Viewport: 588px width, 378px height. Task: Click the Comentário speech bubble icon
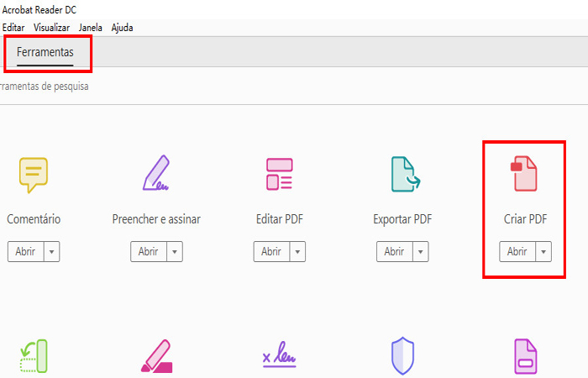tap(34, 175)
